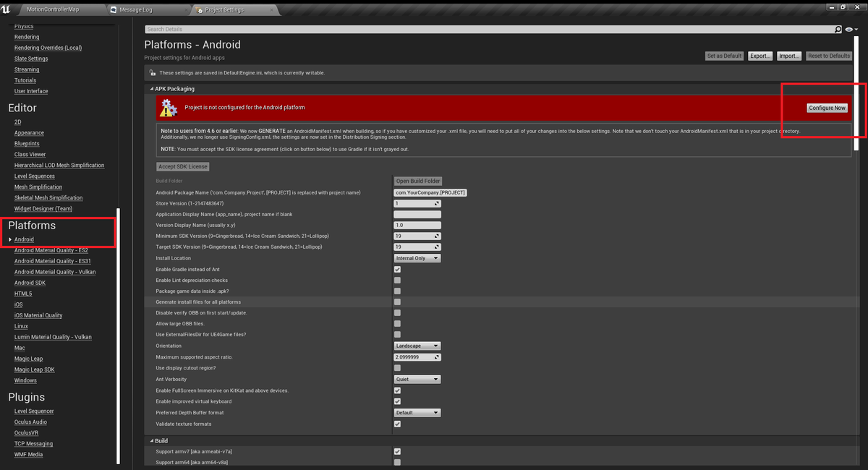Check Package game data inside .apk

[x=397, y=291]
